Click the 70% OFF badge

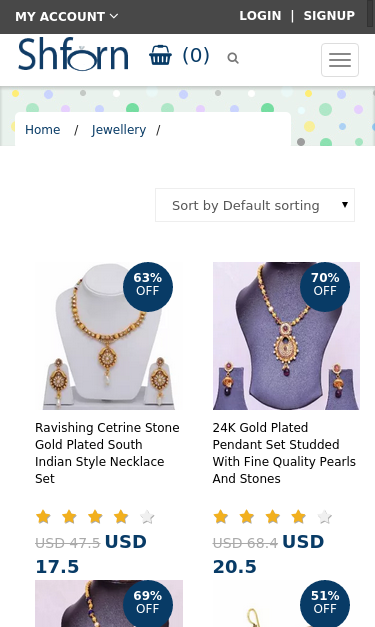[x=325, y=287]
